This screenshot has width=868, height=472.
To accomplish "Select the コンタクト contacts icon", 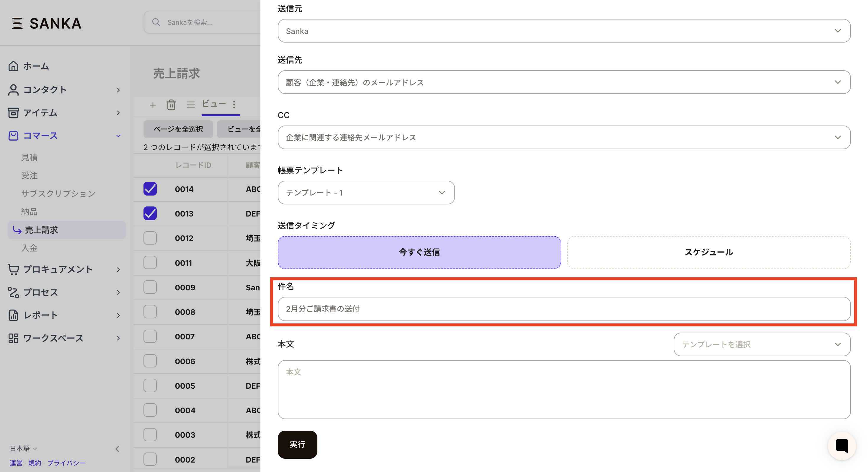I will (x=14, y=90).
